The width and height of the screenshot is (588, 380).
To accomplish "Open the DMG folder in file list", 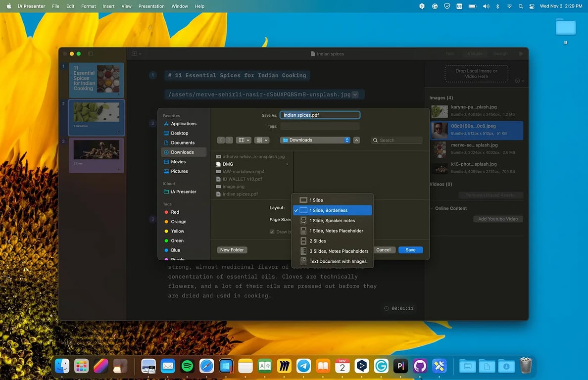I will pyautogui.click(x=228, y=164).
